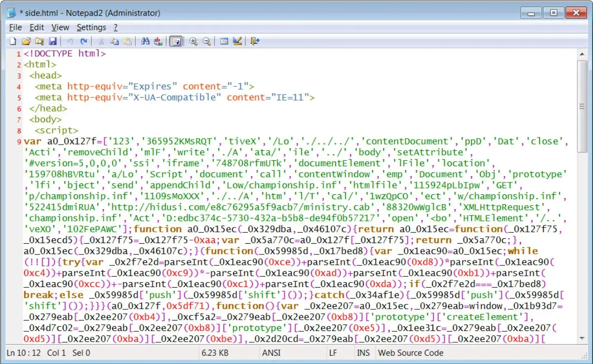Zoom out with the minus magnifier

coord(206,41)
